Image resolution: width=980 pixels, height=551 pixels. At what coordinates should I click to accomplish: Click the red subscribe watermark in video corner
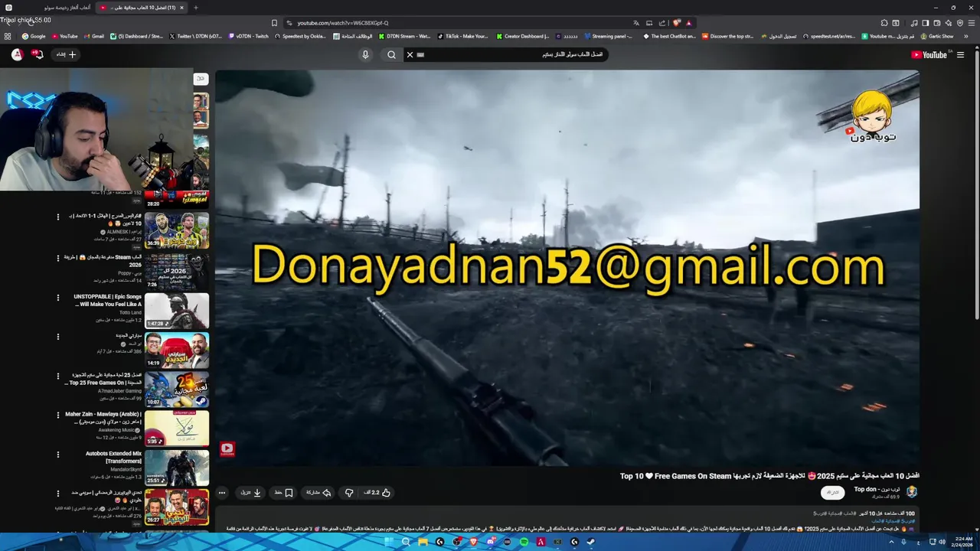227,448
